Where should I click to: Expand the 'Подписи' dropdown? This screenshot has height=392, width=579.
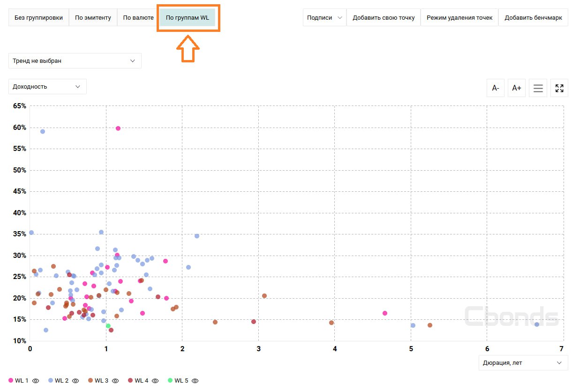[x=324, y=18]
